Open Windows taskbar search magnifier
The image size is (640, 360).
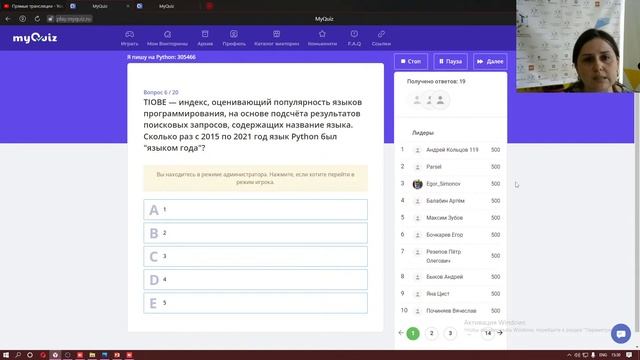tap(18, 355)
